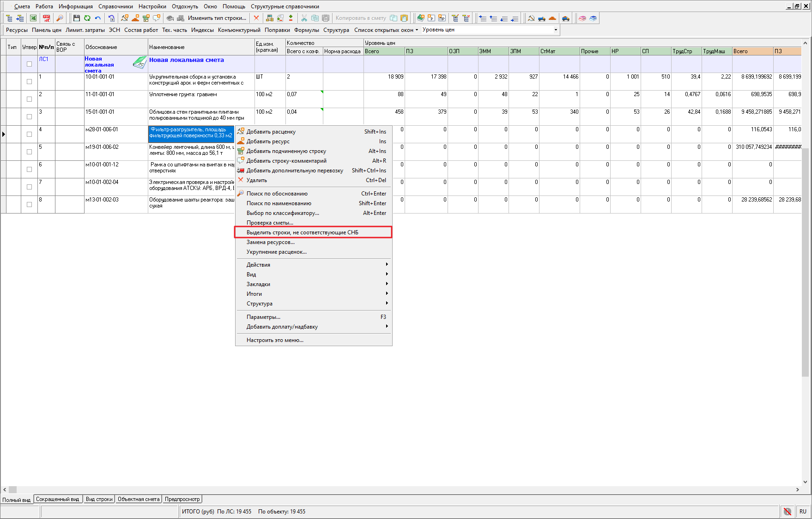
Task: Click the red X delete icon in toolbar
Action: 256,18
